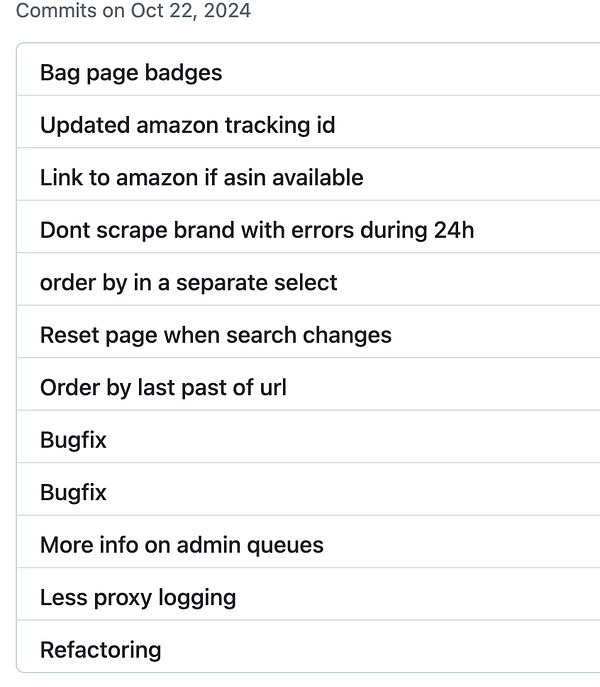Image resolution: width=600 pixels, height=687 pixels.
Task: Open "Dont scrape brand with errors" commit
Action: pyautogui.click(x=256, y=230)
